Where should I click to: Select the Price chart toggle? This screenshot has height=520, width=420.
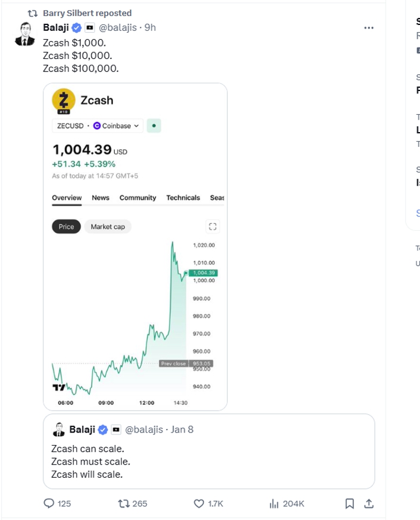66,227
